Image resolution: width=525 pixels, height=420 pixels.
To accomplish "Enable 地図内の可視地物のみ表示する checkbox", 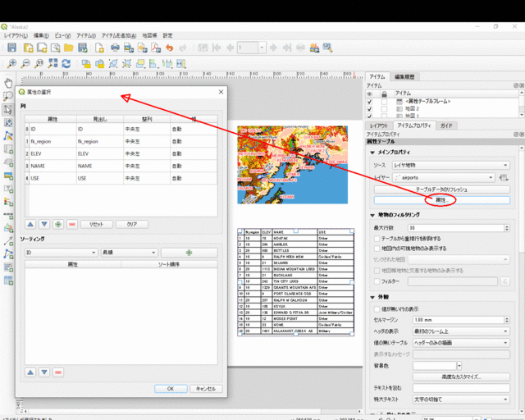I will [x=377, y=248].
